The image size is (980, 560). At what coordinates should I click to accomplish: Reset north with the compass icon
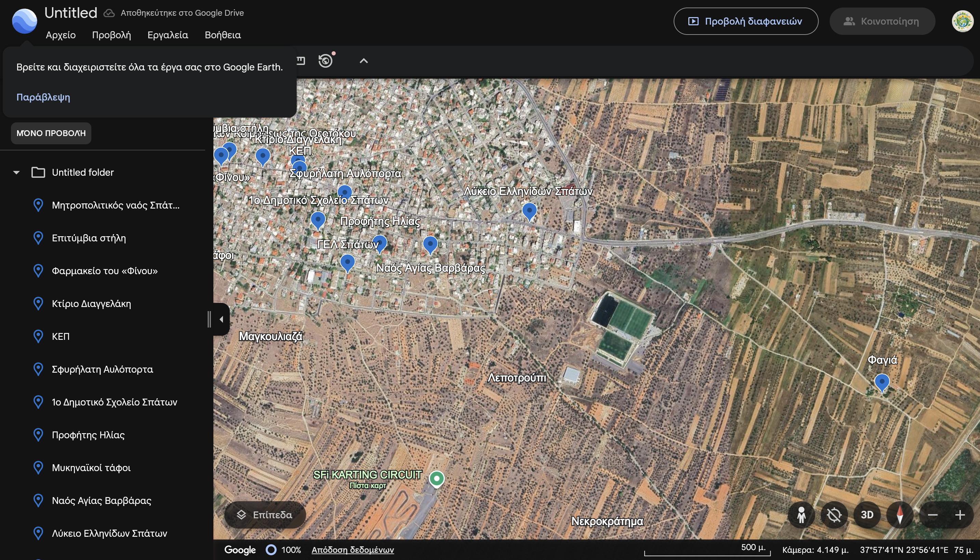pyautogui.click(x=900, y=515)
